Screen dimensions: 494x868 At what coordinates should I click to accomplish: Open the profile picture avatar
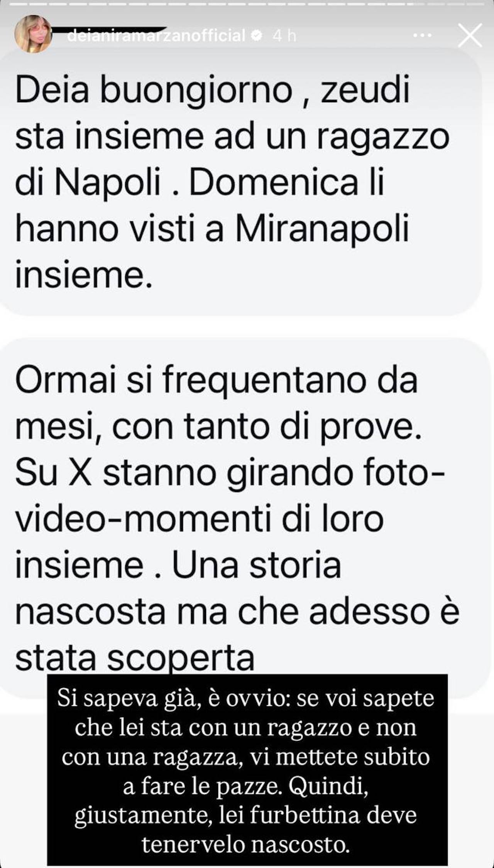point(33,34)
